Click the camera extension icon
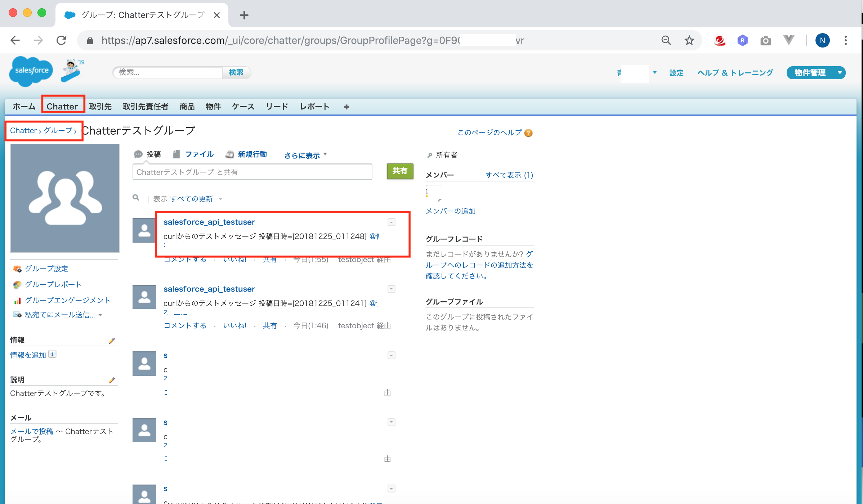 (x=765, y=41)
